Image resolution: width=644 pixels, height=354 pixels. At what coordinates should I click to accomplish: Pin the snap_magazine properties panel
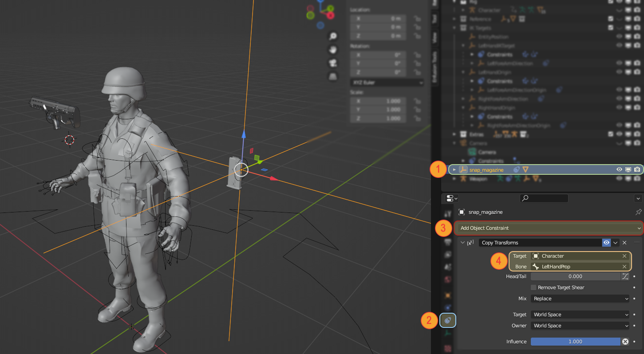638,212
